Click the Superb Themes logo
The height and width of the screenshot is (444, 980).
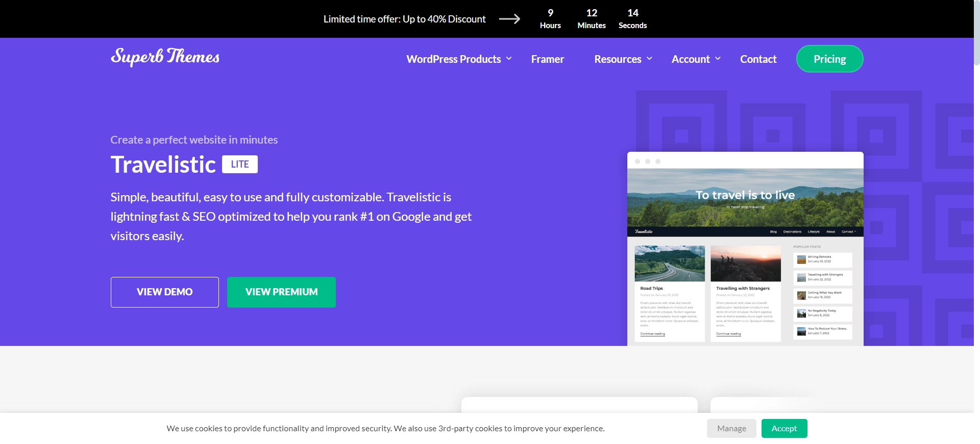[x=165, y=57]
